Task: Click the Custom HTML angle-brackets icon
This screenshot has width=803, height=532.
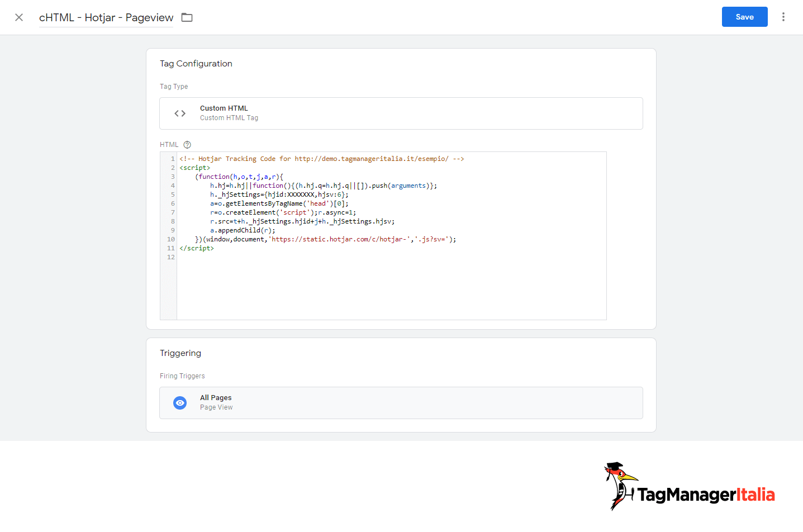Action: pos(180,113)
